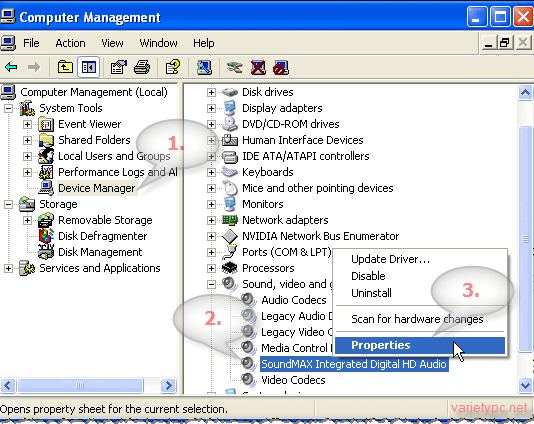
Task: Click the Help question mark toolbar icon
Action: tap(173, 67)
